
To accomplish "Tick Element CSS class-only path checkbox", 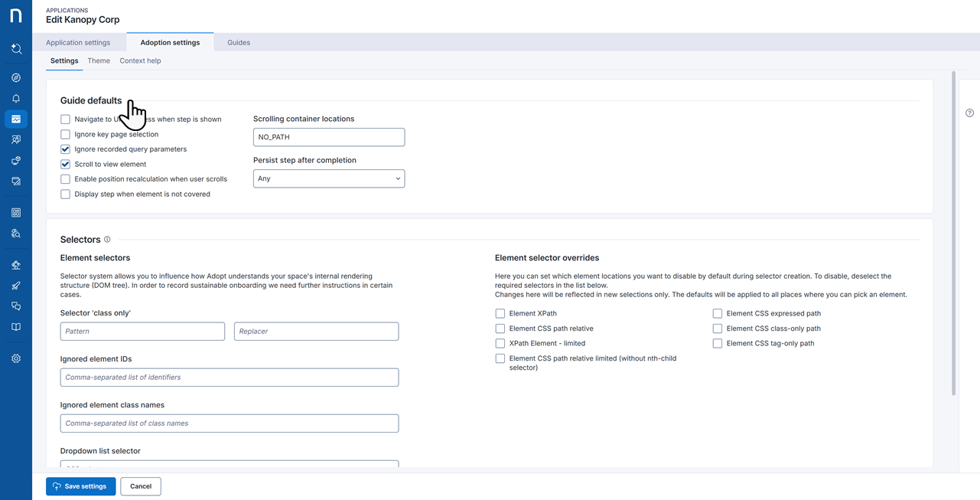I will tap(718, 328).
